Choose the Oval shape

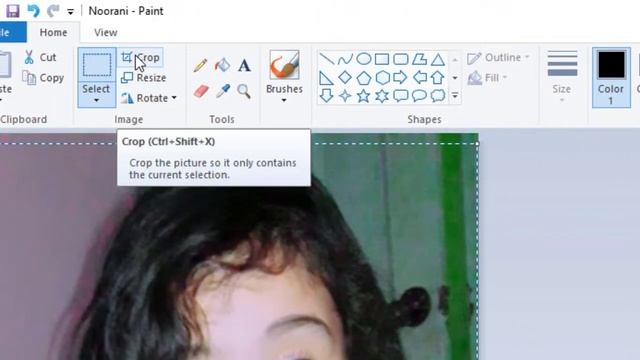363,59
